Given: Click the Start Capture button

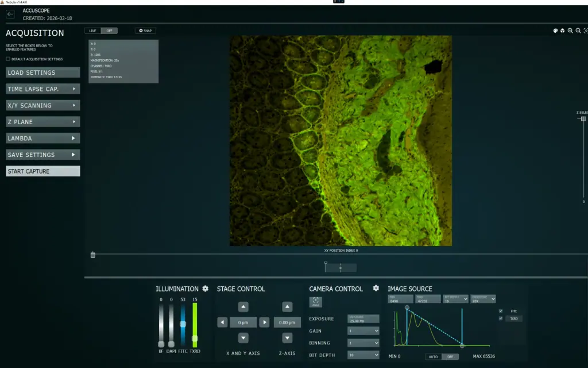Looking at the screenshot, I should point(42,171).
